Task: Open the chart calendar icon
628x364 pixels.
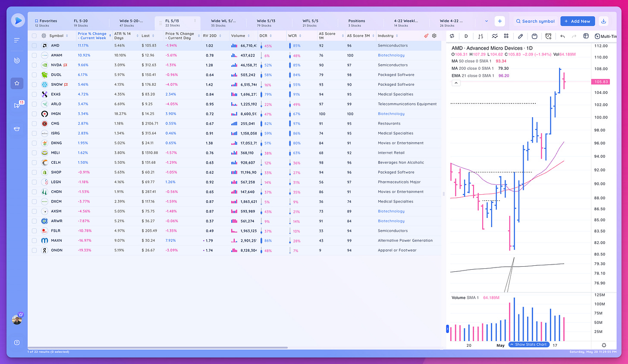Action: pos(534,36)
